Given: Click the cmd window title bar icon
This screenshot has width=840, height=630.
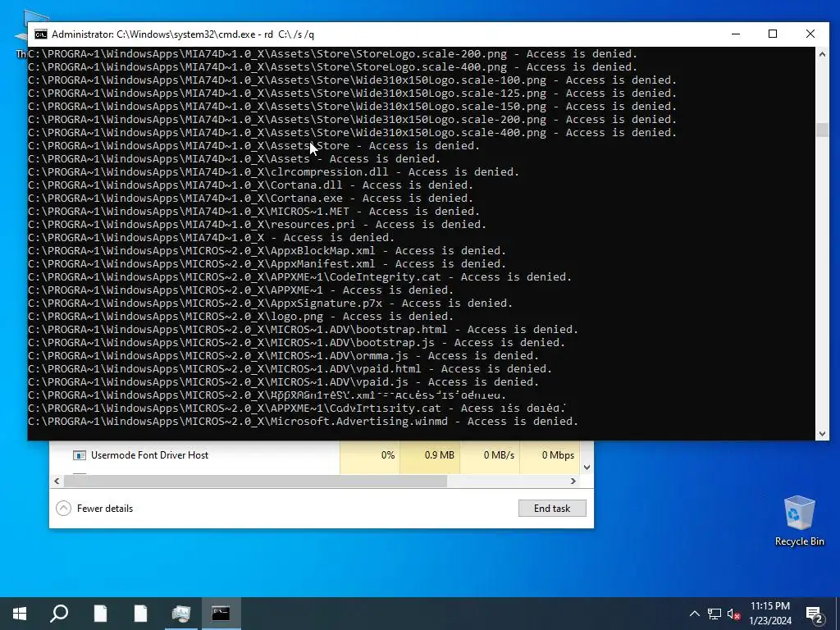Looking at the screenshot, I should pos(41,34).
